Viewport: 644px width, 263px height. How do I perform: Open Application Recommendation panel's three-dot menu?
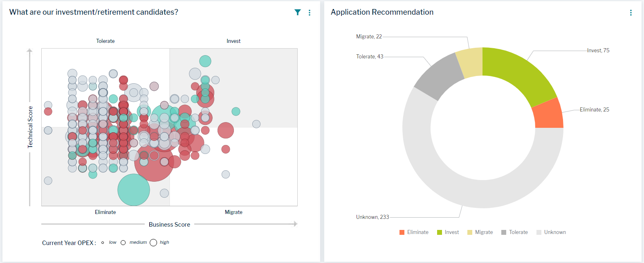(x=631, y=13)
